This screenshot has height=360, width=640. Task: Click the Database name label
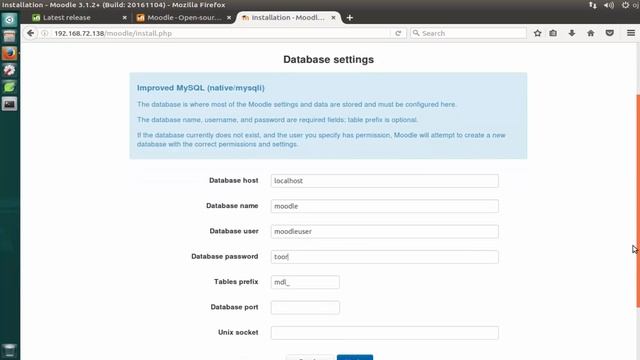(x=232, y=206)
